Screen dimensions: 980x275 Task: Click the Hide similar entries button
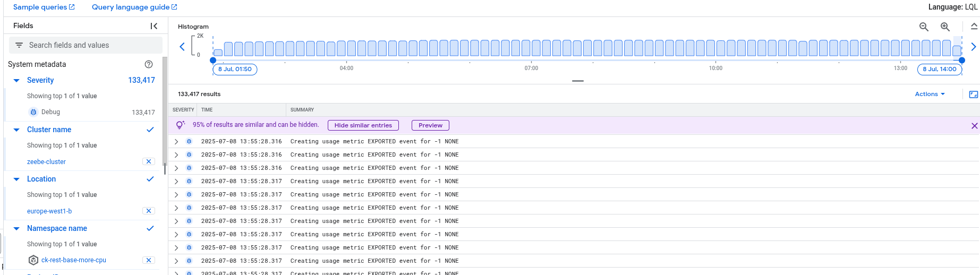click(x=363, y=125)
